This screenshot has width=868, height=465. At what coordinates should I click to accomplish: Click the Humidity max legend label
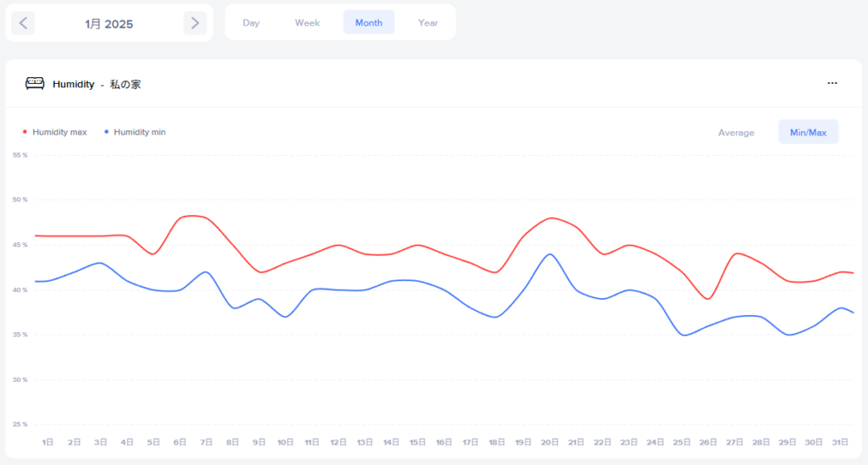tap(59, 132)
